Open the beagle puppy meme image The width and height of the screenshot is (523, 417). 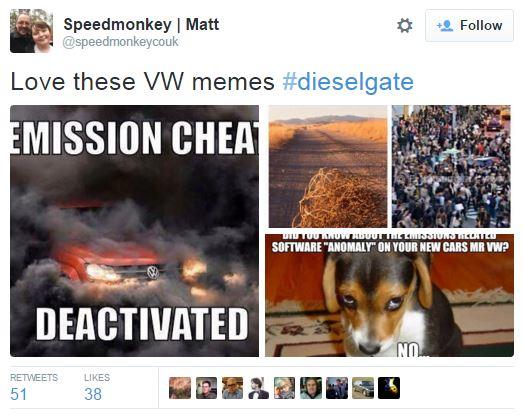tap(389, 295)
